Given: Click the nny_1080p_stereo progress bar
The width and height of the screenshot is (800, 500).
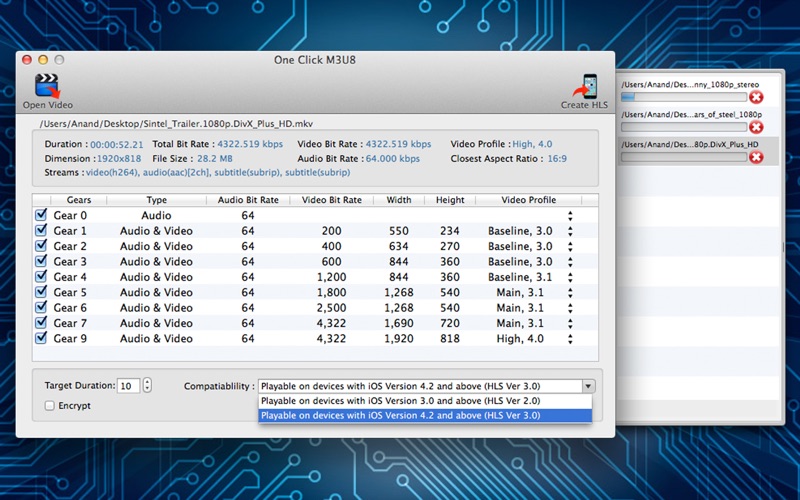Looking at the screenshot, I should [684, 97].
